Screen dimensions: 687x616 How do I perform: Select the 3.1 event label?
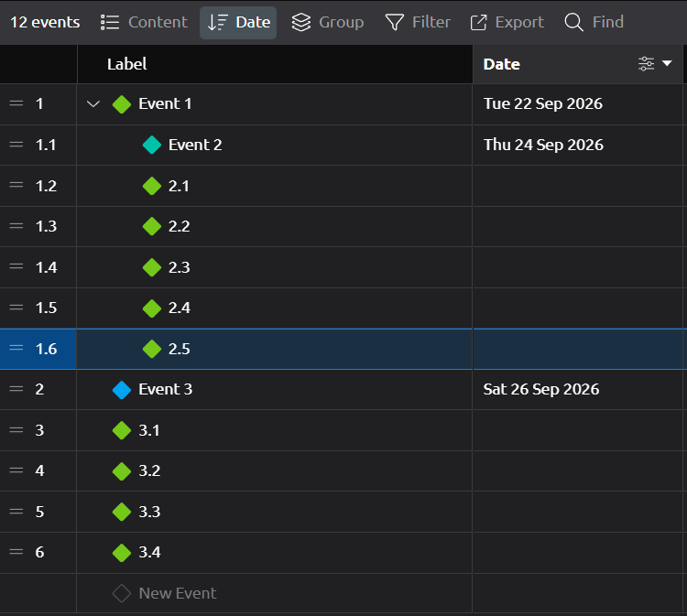[149, 430]
